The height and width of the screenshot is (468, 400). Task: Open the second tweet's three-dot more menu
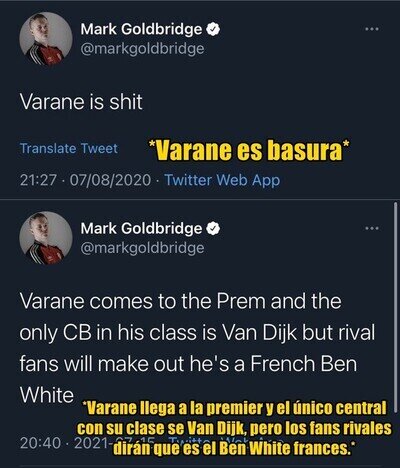372,229
